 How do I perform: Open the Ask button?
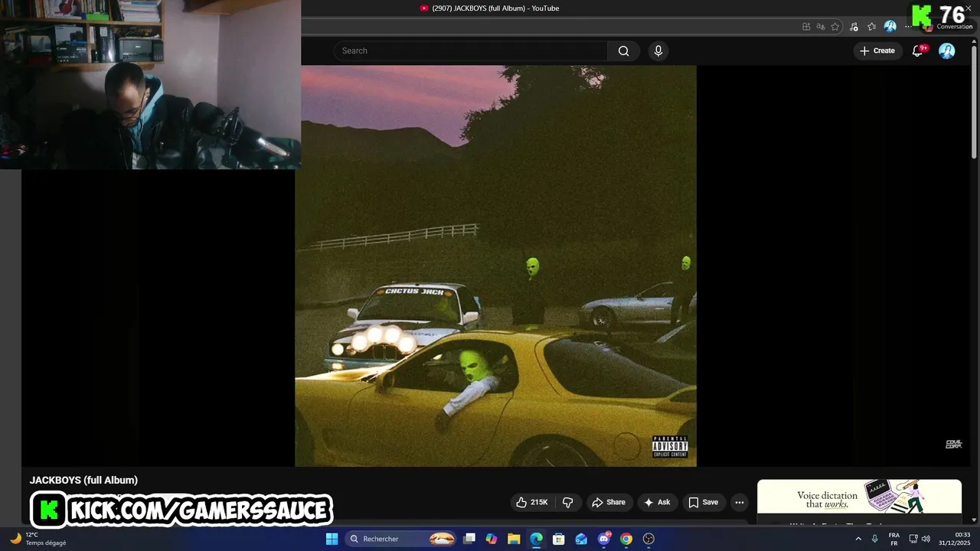point(657,502)
